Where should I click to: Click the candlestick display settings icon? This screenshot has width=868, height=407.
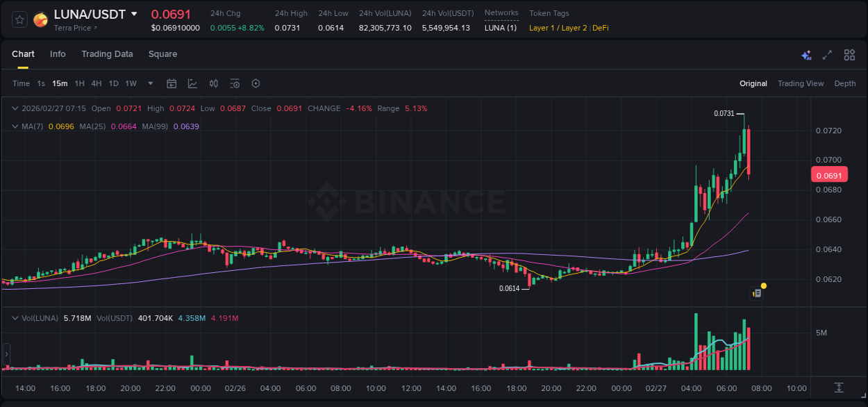(213, 83)
